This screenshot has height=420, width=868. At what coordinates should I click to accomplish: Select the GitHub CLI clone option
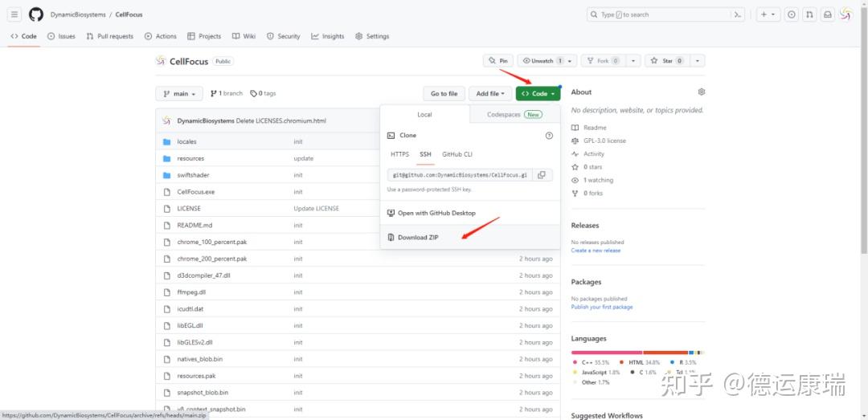457,154
